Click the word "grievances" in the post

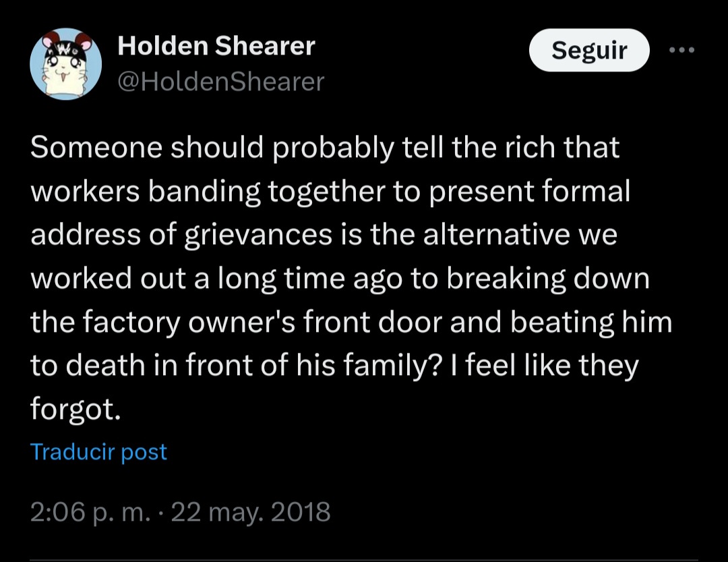[x=258, y=235]
